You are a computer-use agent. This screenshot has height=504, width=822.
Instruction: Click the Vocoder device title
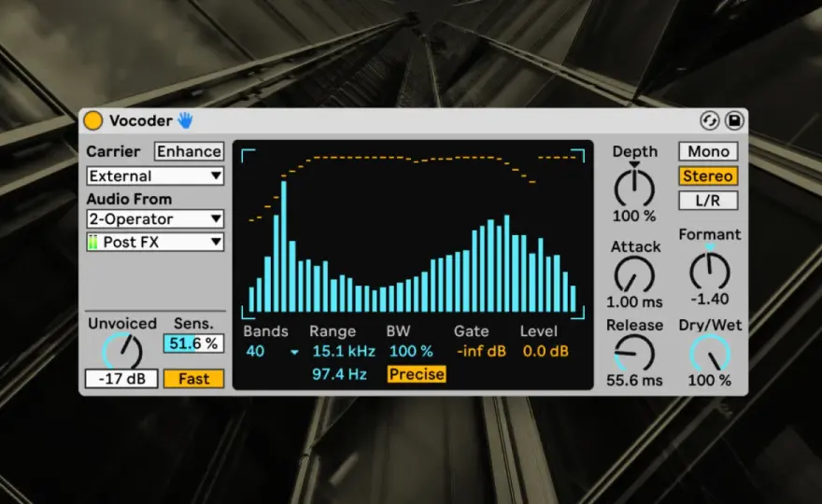(140, 121)
